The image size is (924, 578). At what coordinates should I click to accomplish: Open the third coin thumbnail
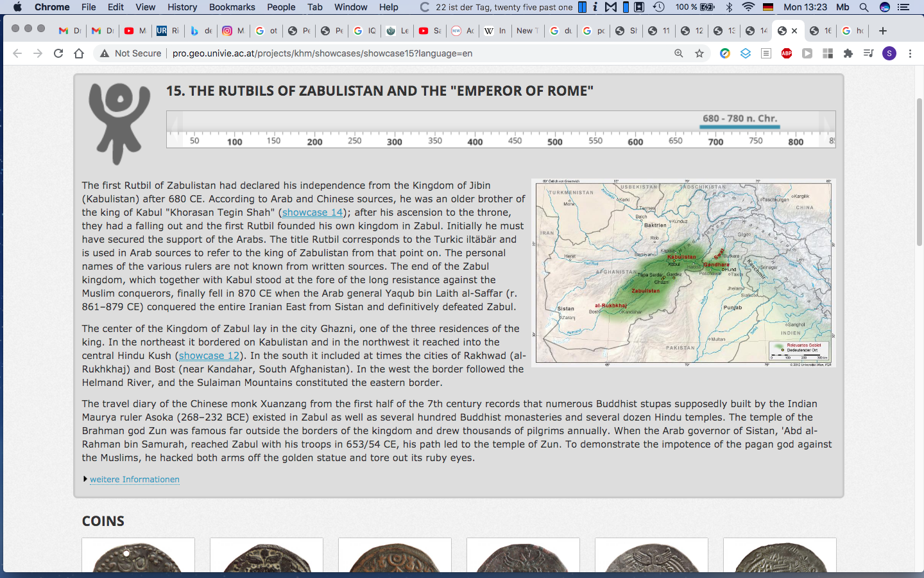395,556
